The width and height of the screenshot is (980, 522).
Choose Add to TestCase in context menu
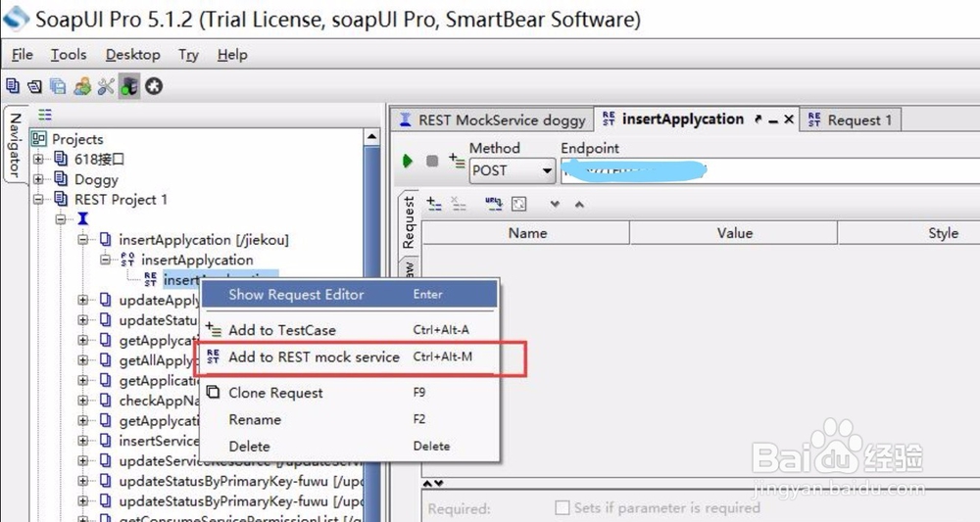click(x=350, y=330)
